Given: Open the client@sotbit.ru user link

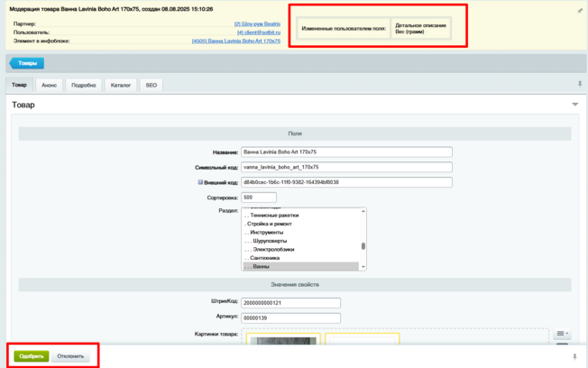Looking at the screenshot, I should pyautogui.click(x=258, y=32).
